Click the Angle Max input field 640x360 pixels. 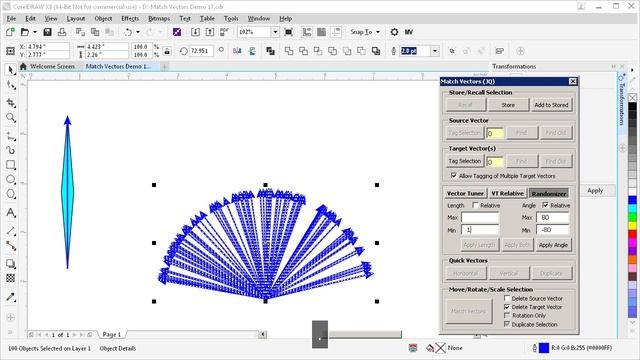552,217
